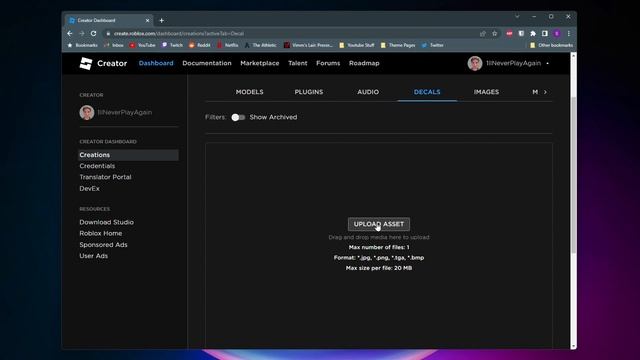
Task: Open the YouTube bookmark
Action: pyautogui.click(x=142, y=45)
